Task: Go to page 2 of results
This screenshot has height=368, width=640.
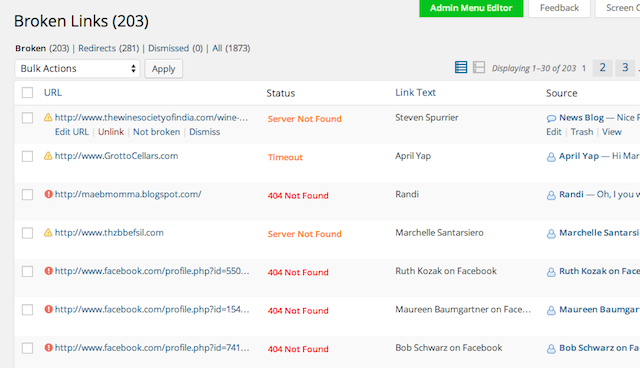Action: pyautogui.click(x=602, y=68)
